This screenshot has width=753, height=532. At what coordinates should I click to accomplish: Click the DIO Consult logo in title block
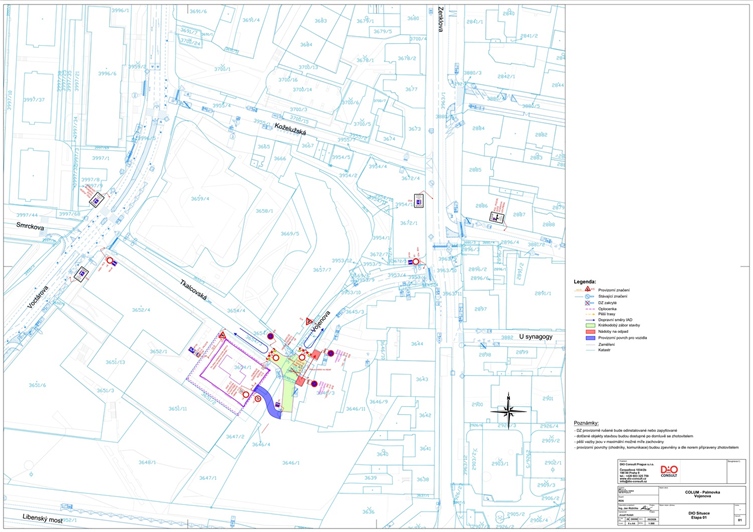pos(669,471)
